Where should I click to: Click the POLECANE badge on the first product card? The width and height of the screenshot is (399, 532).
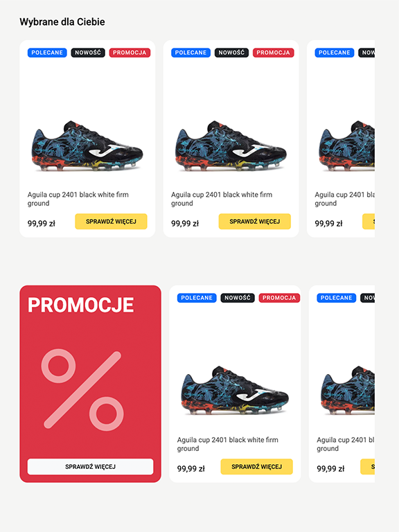click(x=47, y=53)
